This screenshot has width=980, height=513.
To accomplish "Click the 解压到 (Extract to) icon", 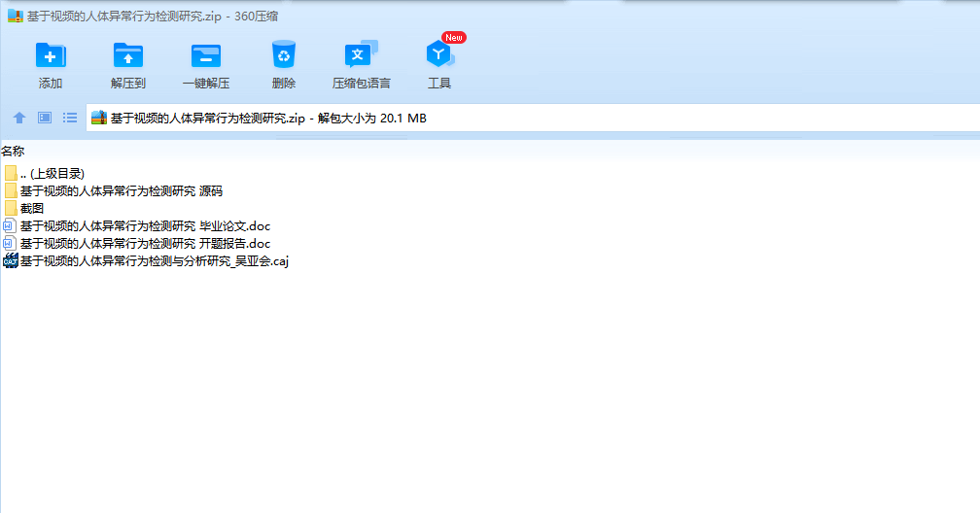I will (x=128, y=55).
